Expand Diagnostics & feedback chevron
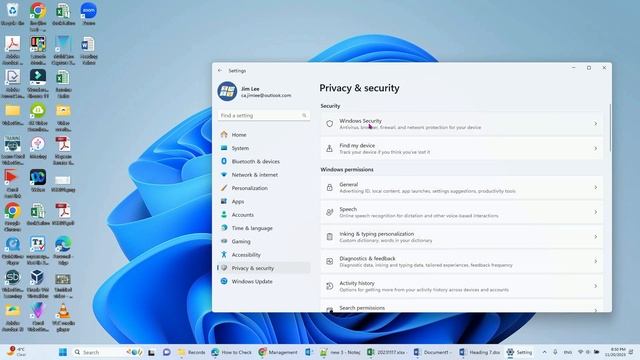 pyautogui.click(x=596, y=261)
